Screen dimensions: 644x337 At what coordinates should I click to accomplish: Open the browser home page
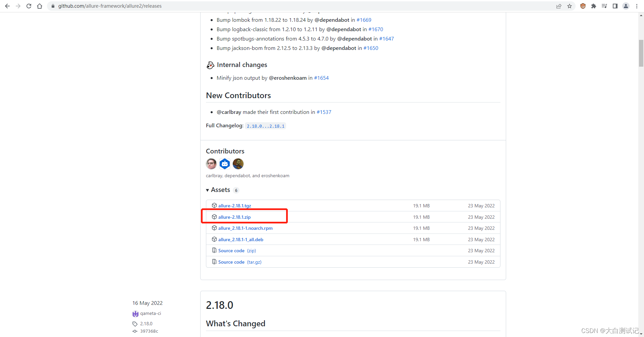[x=40, y=6]
